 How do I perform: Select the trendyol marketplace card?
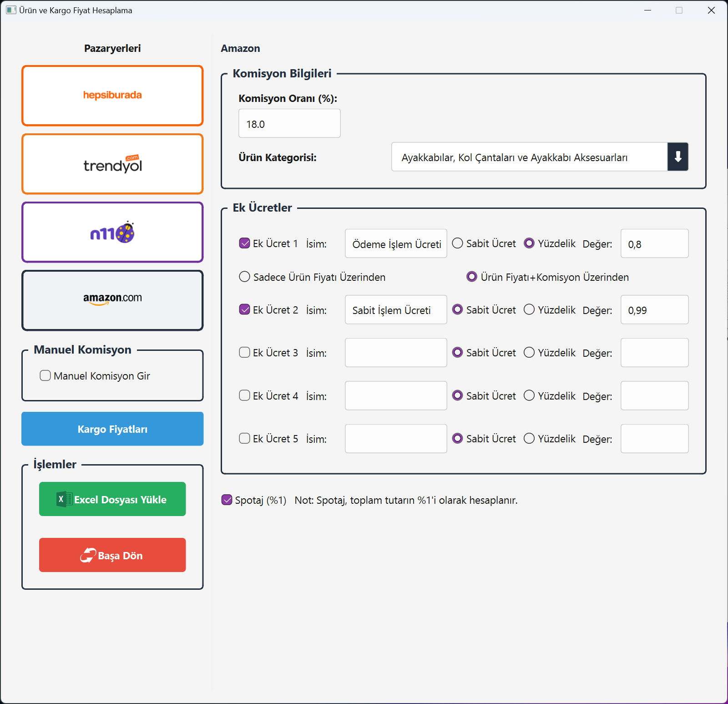click(x=112, y=164)
